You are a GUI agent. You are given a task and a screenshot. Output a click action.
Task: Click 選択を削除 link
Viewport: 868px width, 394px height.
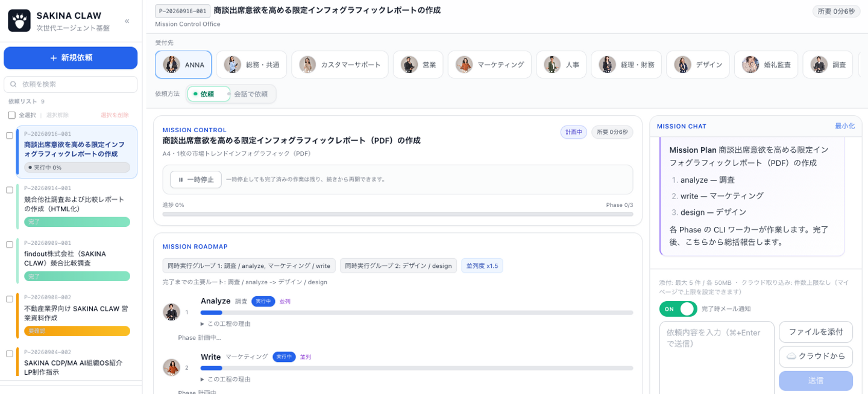115,115
